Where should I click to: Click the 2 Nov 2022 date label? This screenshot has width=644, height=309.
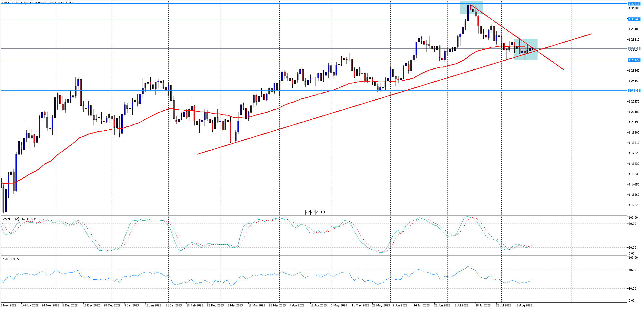click(x=8, y=305)
